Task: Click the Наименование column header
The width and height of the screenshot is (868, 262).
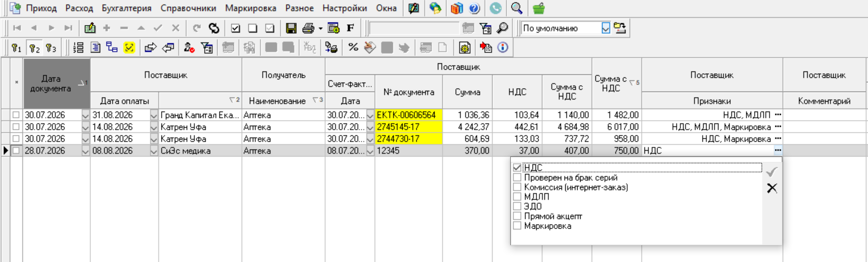Action: tap(283, 101)
